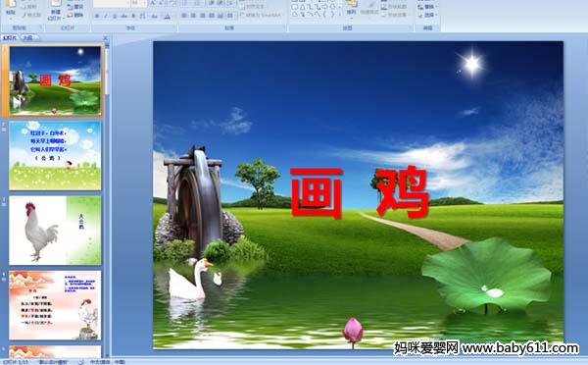
Task: Close the slide thumbnail pane
Action: click(106, 38)
